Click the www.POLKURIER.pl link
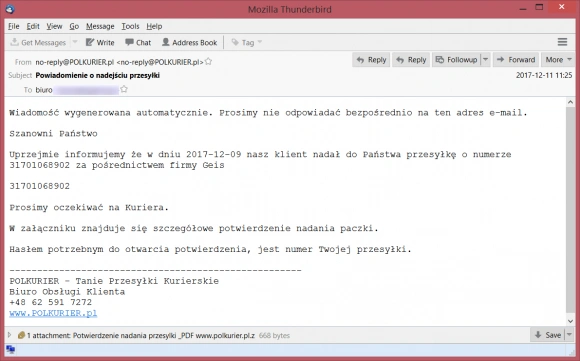 (x=53, y=313)
